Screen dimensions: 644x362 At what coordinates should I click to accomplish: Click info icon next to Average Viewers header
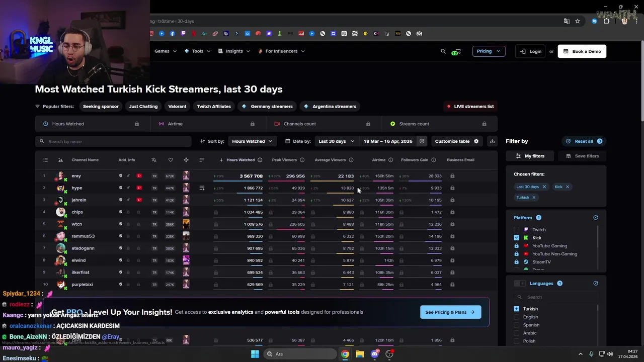[351, 160]
